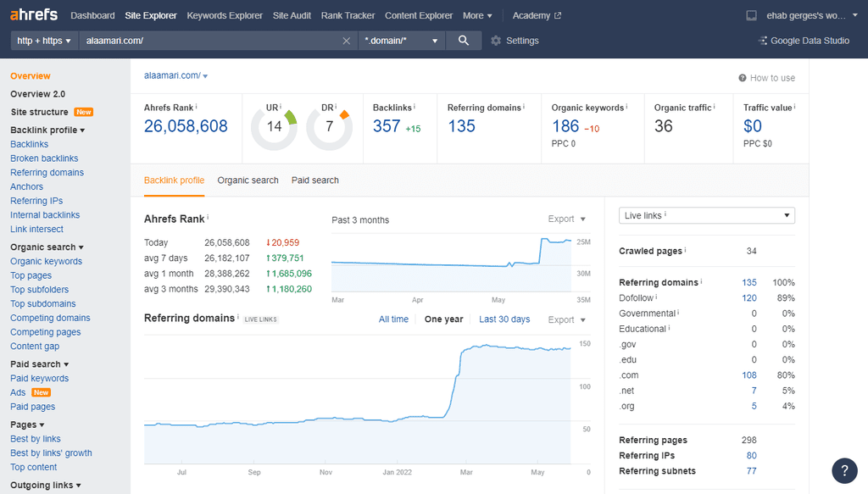Open Ads report in sidebar
The width and height of the screenshot is (868, 494).
pos(18,392)
